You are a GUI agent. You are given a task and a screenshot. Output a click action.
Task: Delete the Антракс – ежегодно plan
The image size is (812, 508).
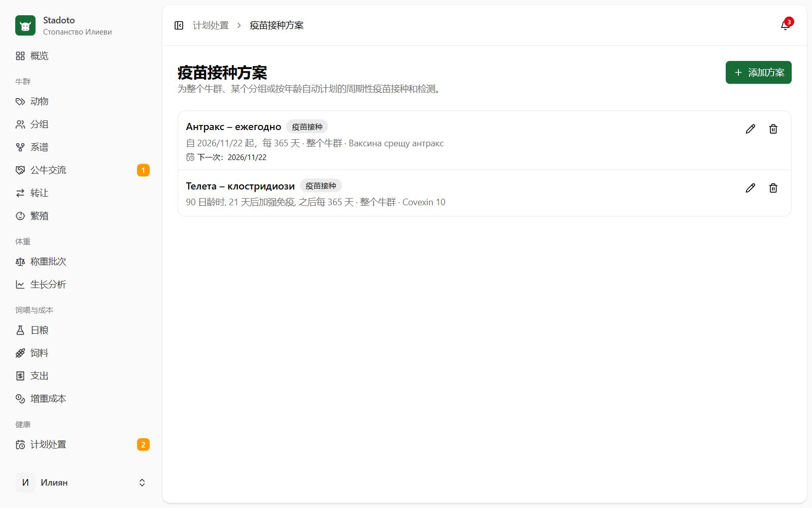click(773, 129)
